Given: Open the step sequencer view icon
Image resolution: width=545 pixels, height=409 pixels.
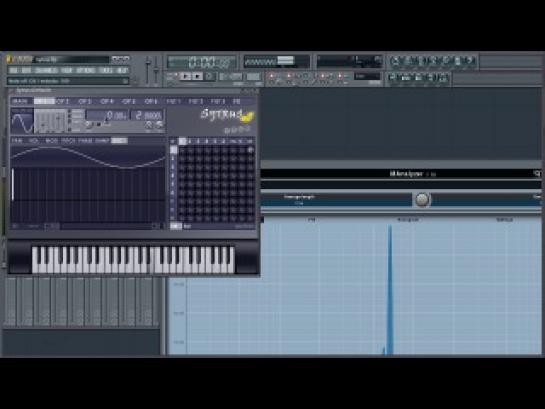Looking at the screenshot, I should click(405, 78).
